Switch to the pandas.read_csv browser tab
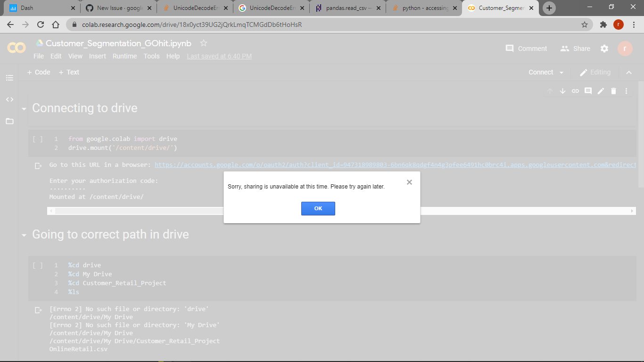This screenshot has height=362, width=644. (347, 8)
